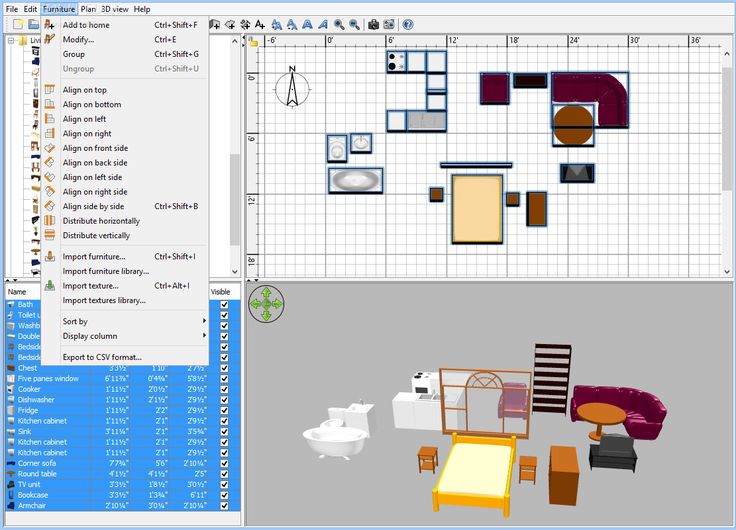736x530 pixels.
Task: Click the zoom out magnifier icon
Action: click(355, 24)
